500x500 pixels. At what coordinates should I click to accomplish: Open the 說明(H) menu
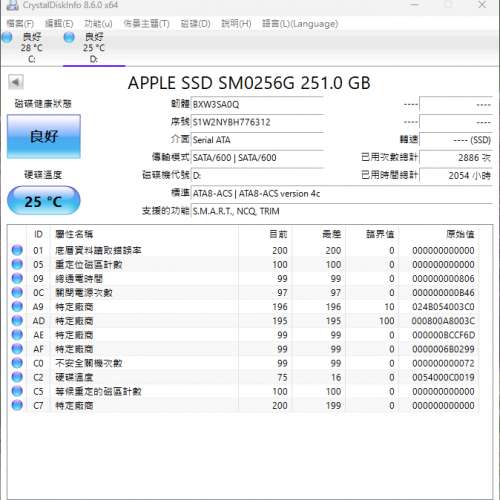click(236, 24)
